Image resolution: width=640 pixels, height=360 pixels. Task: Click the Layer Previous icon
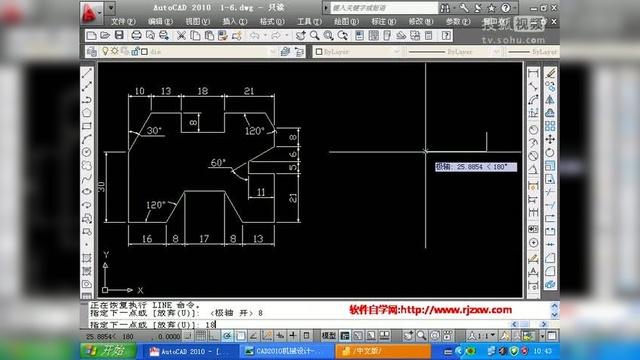click(x=299, y=51)
